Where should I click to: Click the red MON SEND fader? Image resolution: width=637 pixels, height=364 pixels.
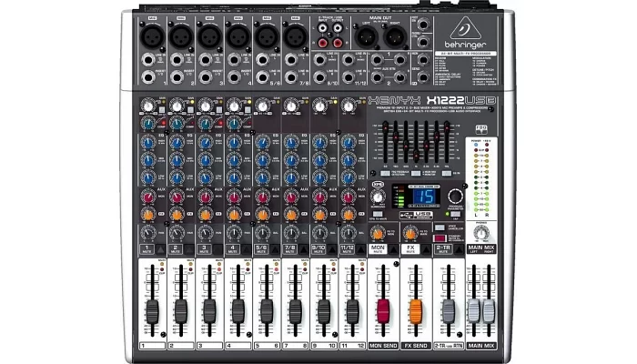coord(383,311)
